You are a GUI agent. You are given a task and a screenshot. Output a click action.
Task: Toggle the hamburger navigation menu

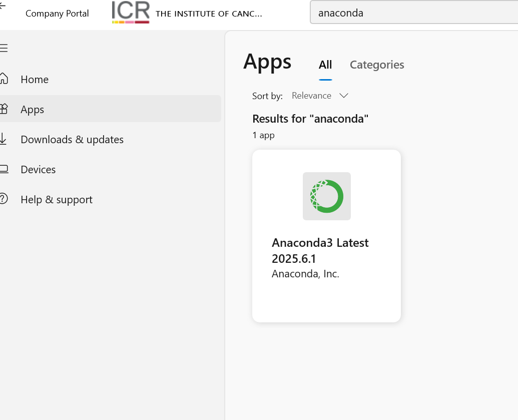(x=4, y=48)
